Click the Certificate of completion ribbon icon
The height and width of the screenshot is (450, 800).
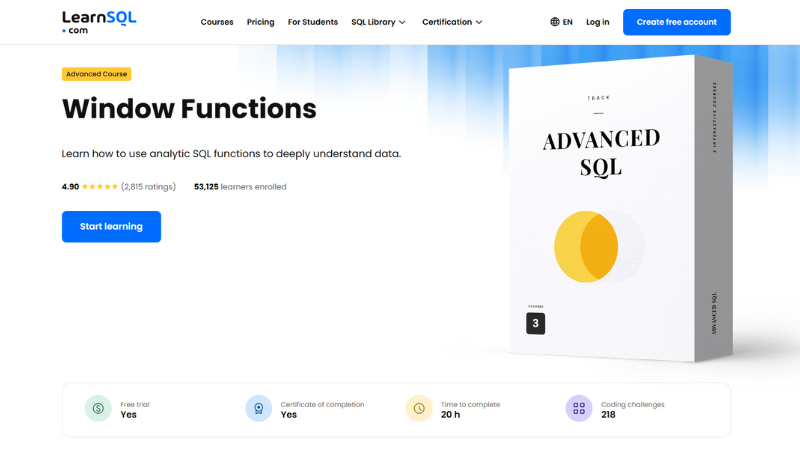(x=259, y=408)
